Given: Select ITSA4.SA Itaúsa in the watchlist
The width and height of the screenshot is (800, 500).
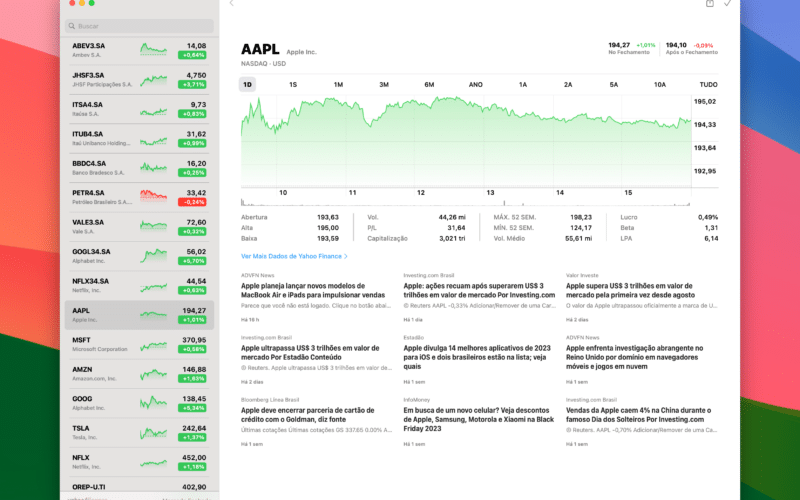Looking at the screenshot, I should 139,109.
